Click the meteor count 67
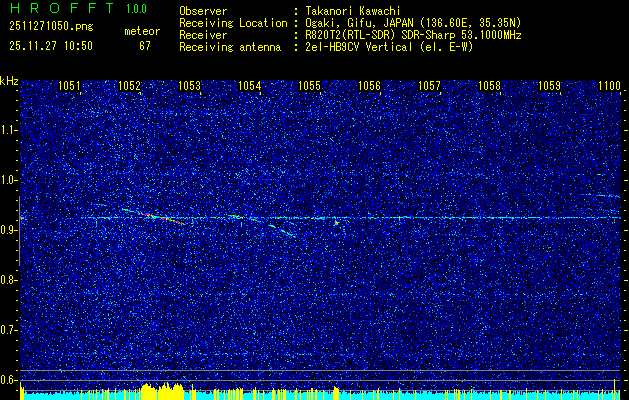Viewport: 629px width, 400px height. pos(145,46)
